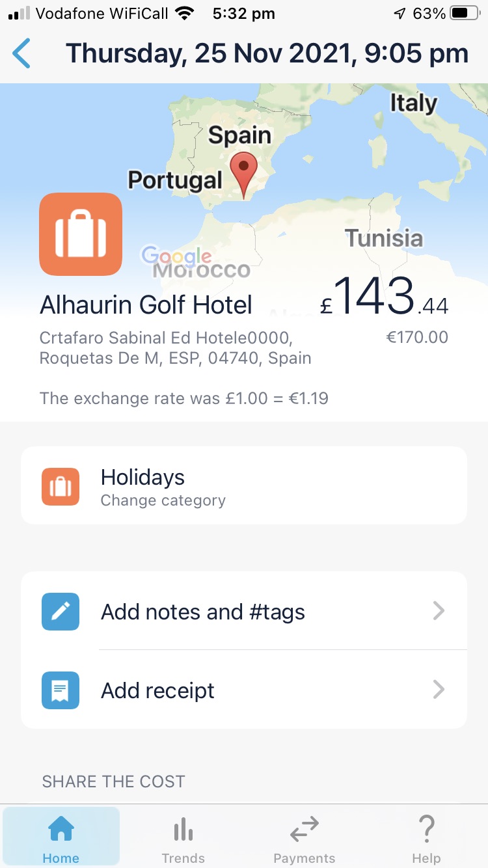Expand Add notes and #tags chevron

tap(439, 611)
